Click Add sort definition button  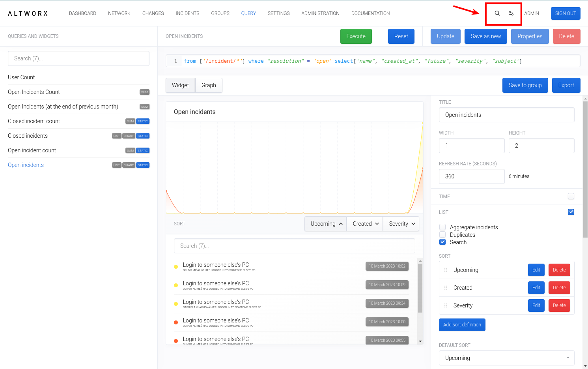(462, 325)
